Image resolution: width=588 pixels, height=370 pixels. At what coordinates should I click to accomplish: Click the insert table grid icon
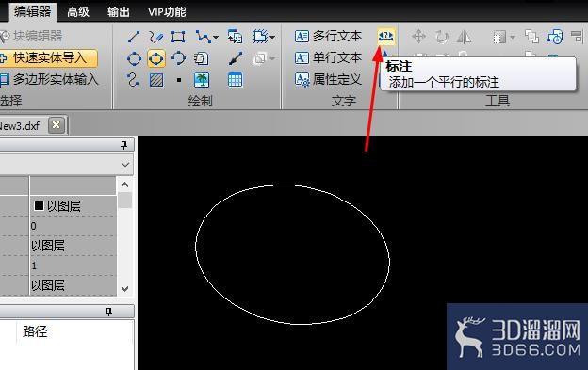(236, 80)
